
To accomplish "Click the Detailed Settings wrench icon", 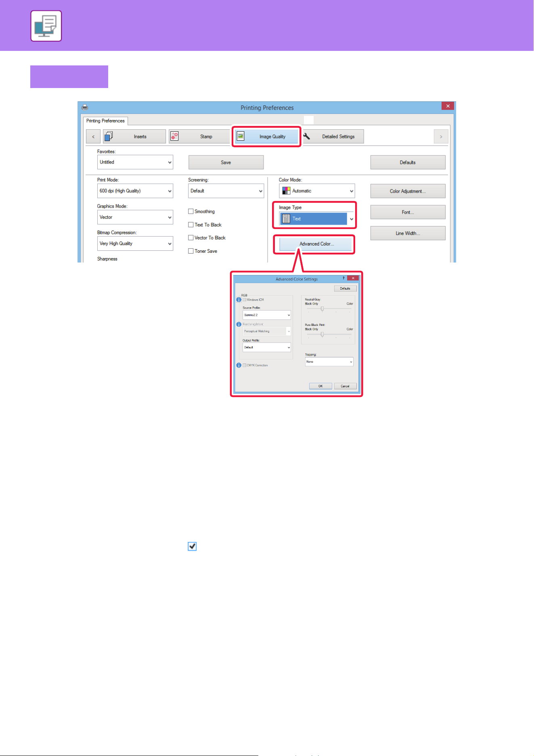I will (x=307, y=136).
